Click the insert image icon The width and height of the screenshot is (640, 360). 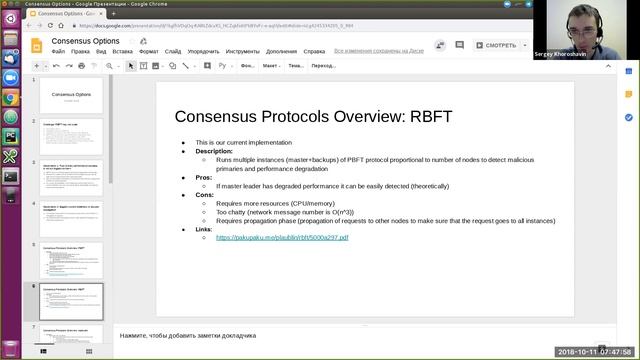(x=156, y=66)
